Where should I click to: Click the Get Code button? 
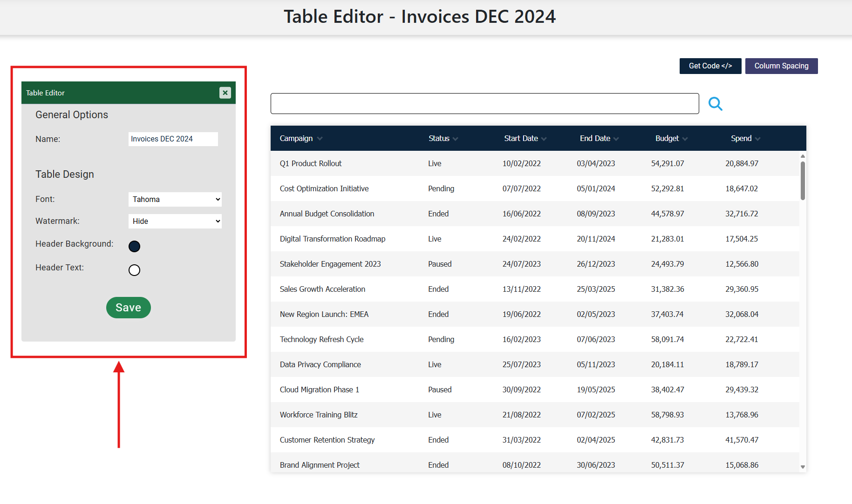tap(710, 66)
